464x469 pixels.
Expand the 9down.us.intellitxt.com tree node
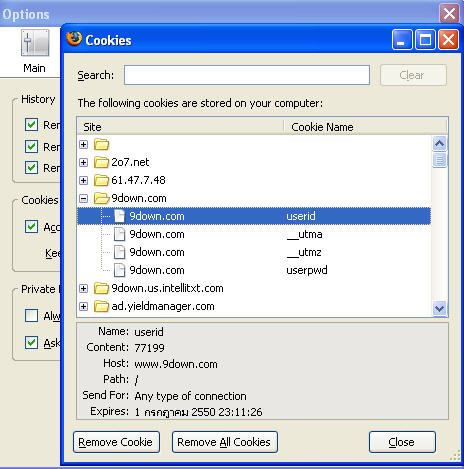tap(84, 289)
